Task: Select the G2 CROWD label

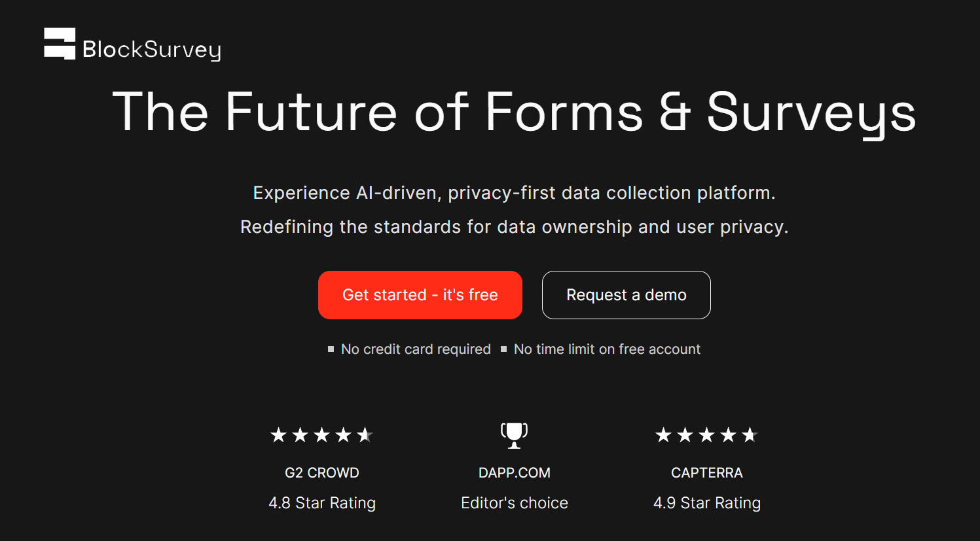Action: tap(322, 472)
